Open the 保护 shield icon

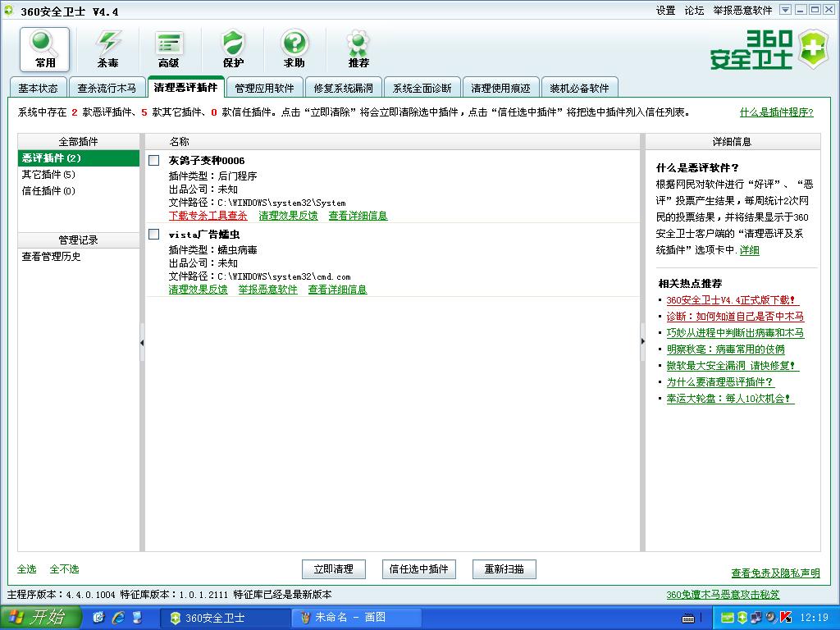[233, 49]
